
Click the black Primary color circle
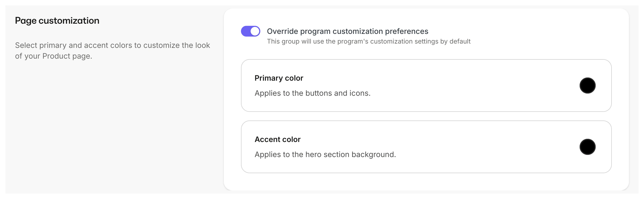coord(587,85)
